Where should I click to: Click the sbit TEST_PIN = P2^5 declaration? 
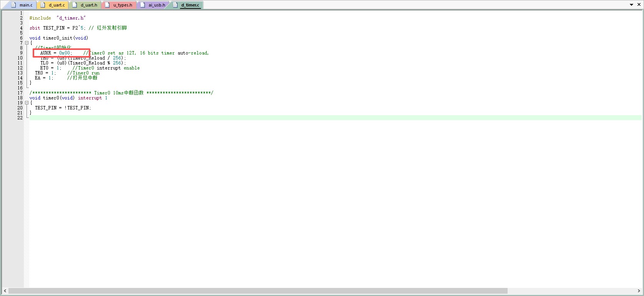click(58, 28)
